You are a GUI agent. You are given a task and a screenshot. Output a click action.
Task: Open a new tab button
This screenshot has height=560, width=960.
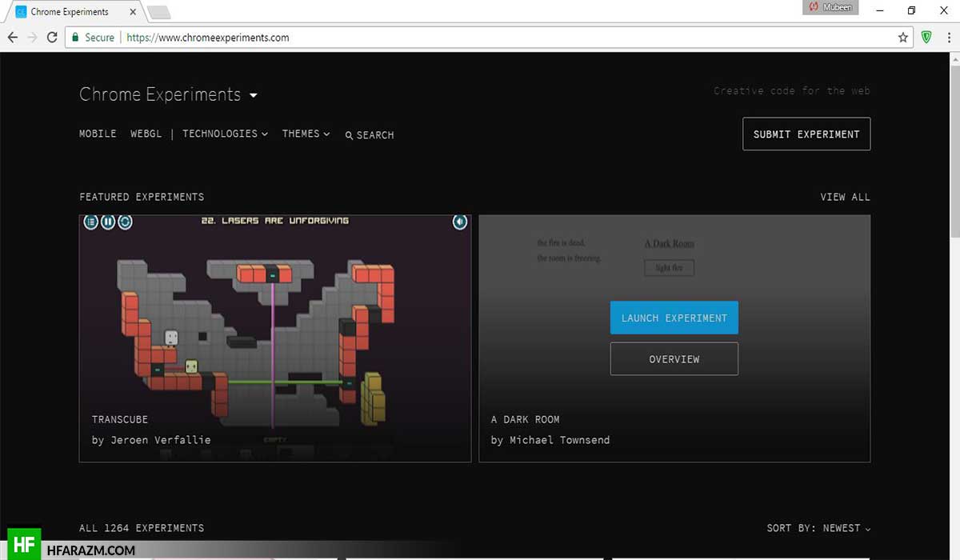(159, 12)
